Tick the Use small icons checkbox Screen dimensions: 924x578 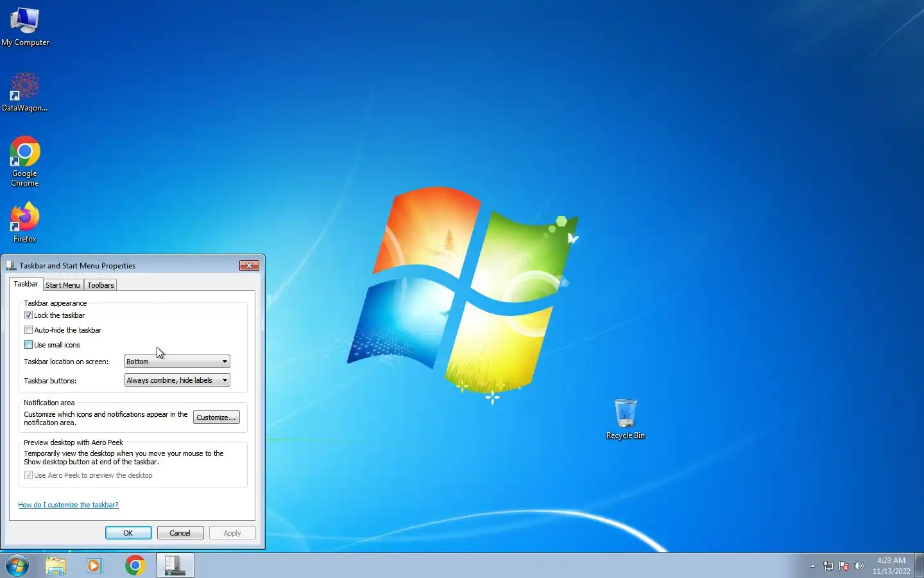click(28, 345)
